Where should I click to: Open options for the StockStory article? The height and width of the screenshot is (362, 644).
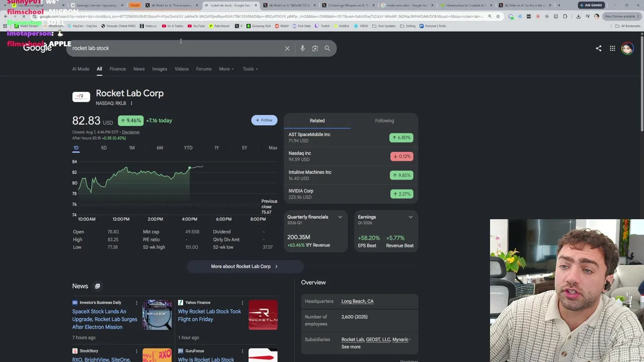tap(136, 351)
